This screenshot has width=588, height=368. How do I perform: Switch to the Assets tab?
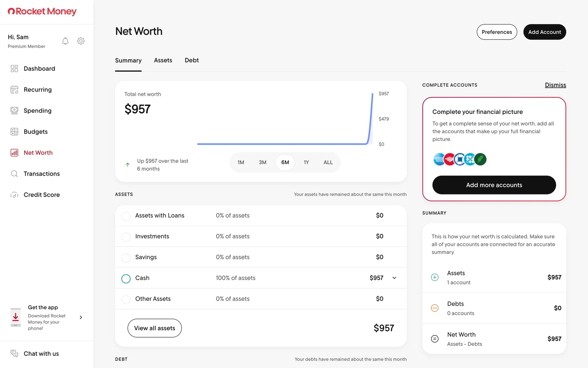(163, 60)
